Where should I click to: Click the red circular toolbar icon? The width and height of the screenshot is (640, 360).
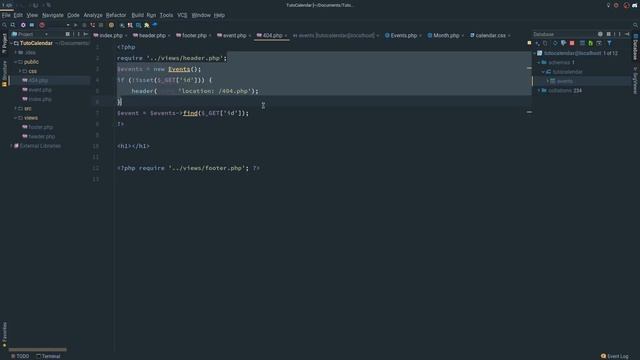tap(42, 25)
